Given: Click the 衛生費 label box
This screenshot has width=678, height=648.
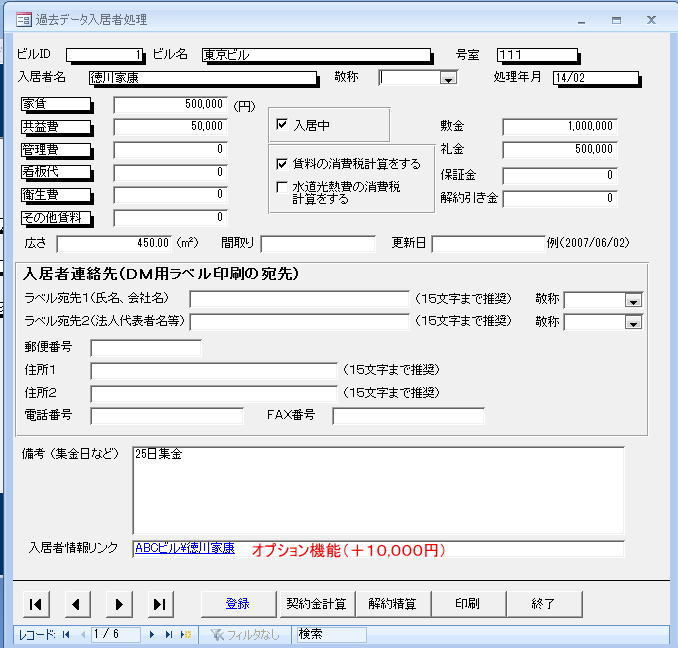Looking at the screenshot, I should pos(56,195).
